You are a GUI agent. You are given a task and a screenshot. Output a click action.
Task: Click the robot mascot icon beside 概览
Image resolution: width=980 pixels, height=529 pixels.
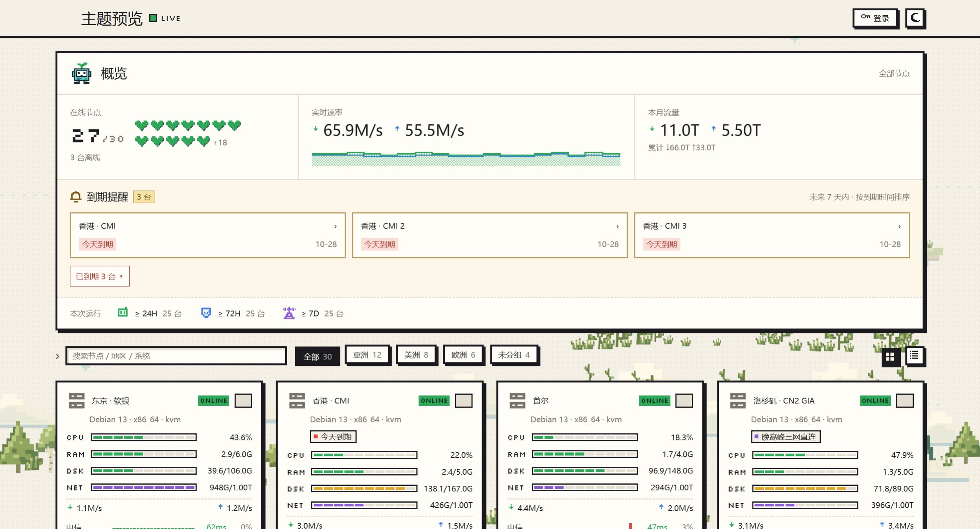[x=82, y=73]
